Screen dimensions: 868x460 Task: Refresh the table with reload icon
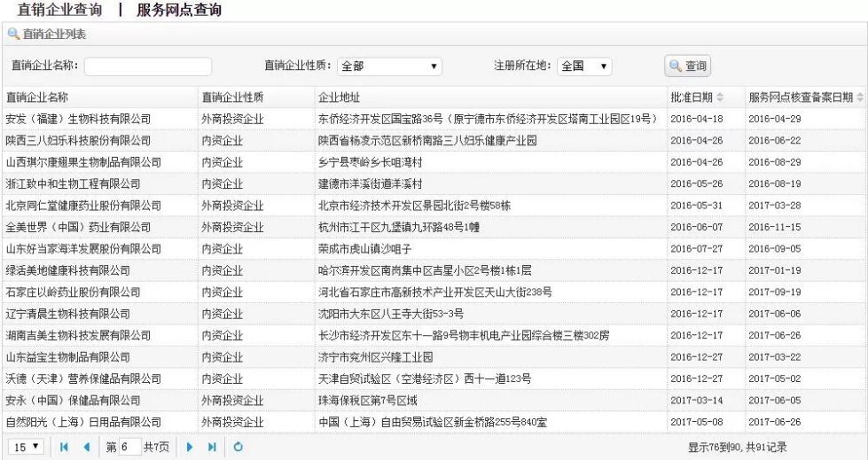[238, 446]
